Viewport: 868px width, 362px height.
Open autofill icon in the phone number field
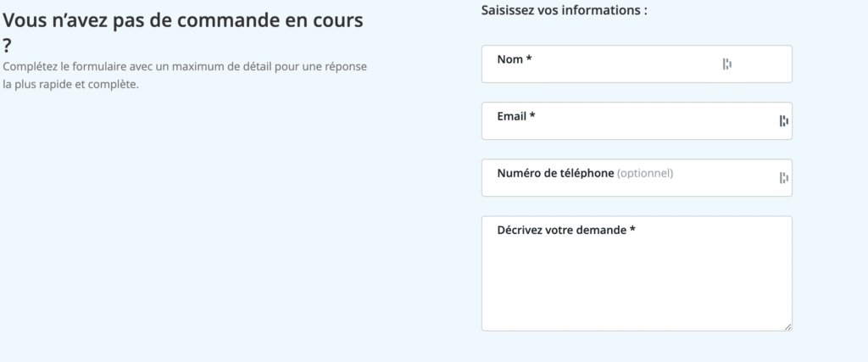784,178
